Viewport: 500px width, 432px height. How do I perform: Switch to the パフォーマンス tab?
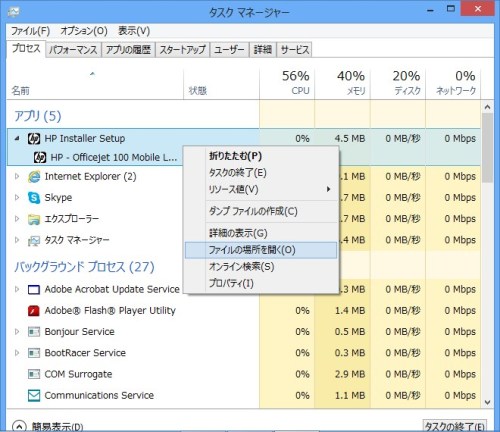(73, 50)
